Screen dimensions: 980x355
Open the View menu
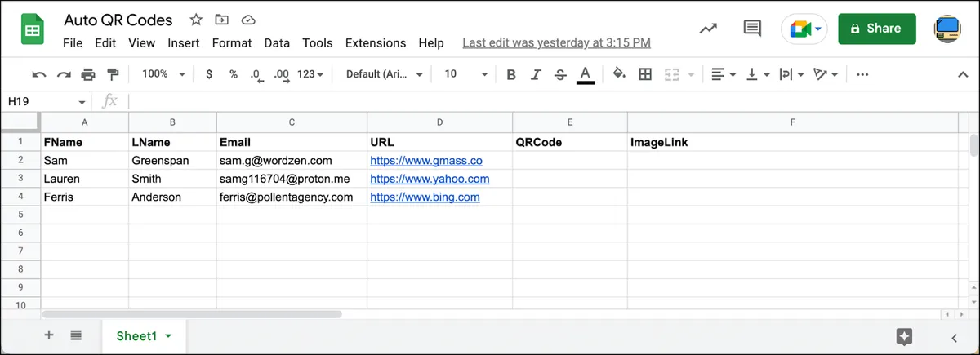[142, 43]
